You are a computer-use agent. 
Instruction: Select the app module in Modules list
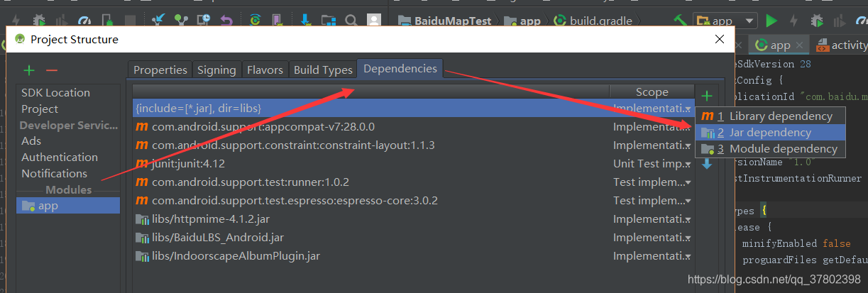[x=68, y=206]
